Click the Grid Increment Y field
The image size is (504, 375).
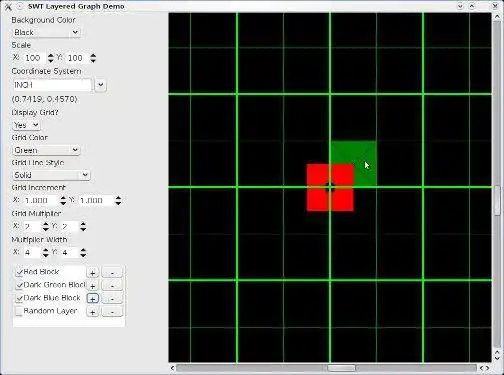pyautogui.click(x=96, y=200)
